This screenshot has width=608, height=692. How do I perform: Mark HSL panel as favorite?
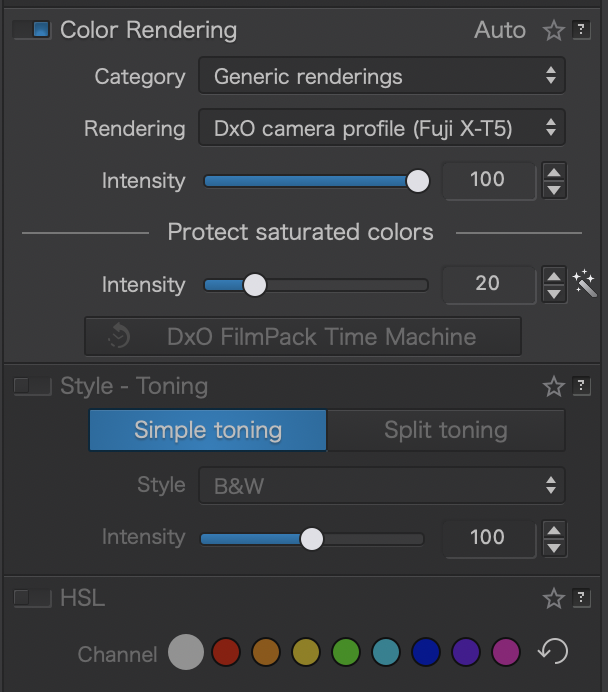tap(553, 599)
